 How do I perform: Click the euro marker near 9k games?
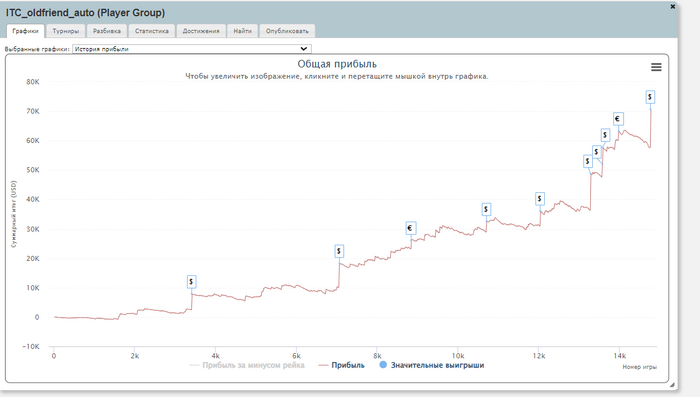[x=410, y=228]
